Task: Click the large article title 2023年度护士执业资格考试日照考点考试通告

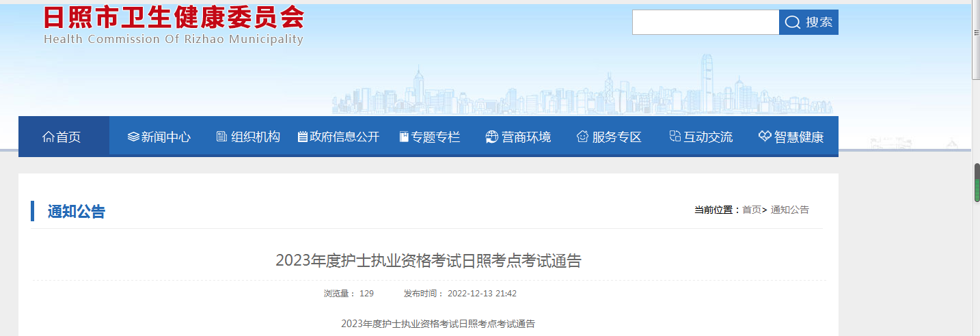Action: click(428, 260)
